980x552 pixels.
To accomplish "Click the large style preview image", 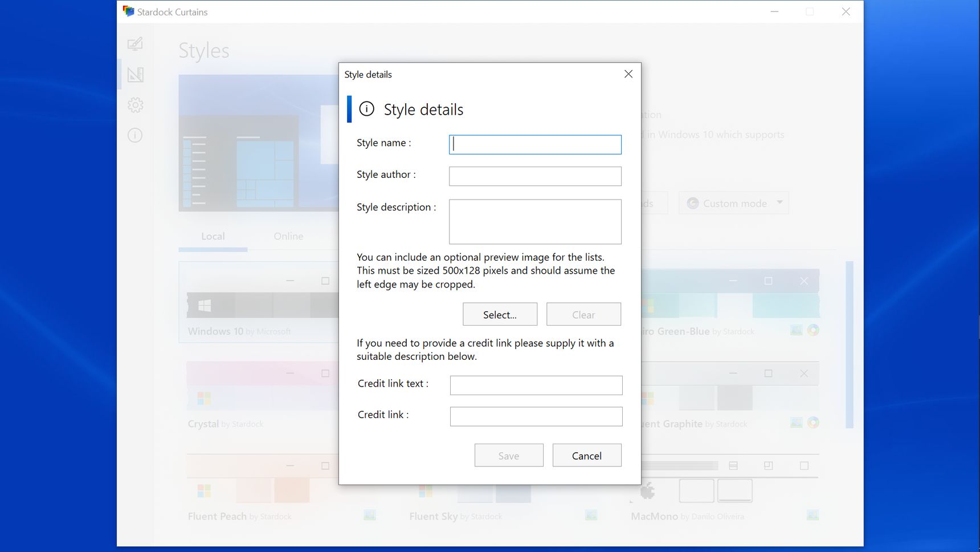I will pos(259,143).
